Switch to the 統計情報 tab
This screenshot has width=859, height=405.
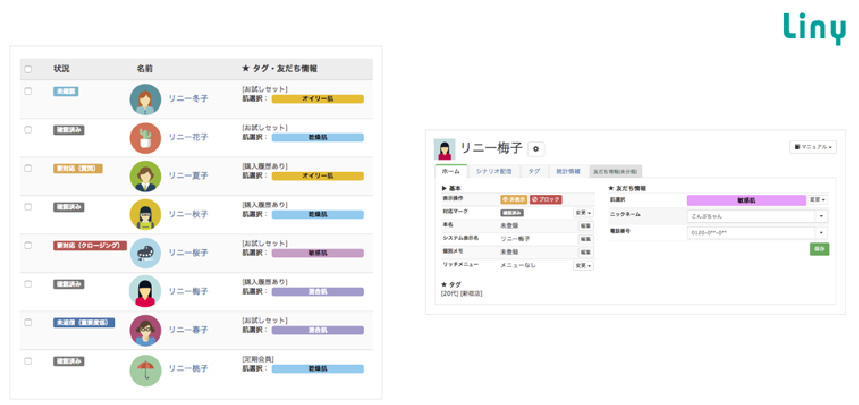point(568,172)
